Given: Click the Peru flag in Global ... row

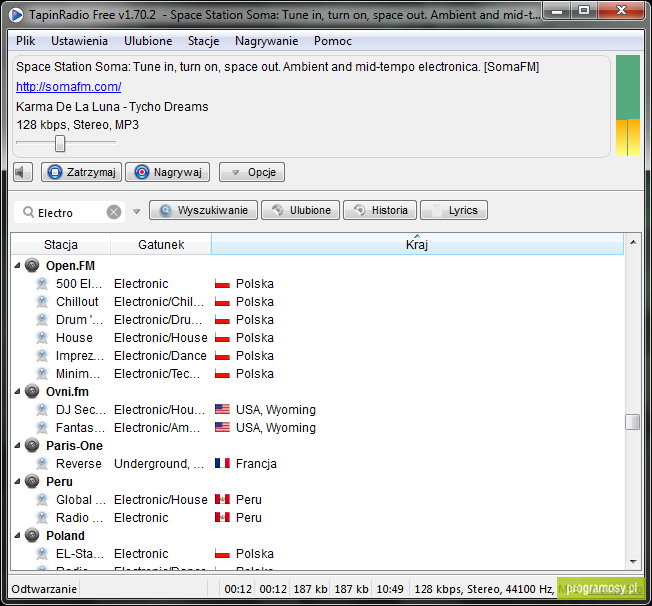Looking at the screenshot, I should click(x=222, y=499).
